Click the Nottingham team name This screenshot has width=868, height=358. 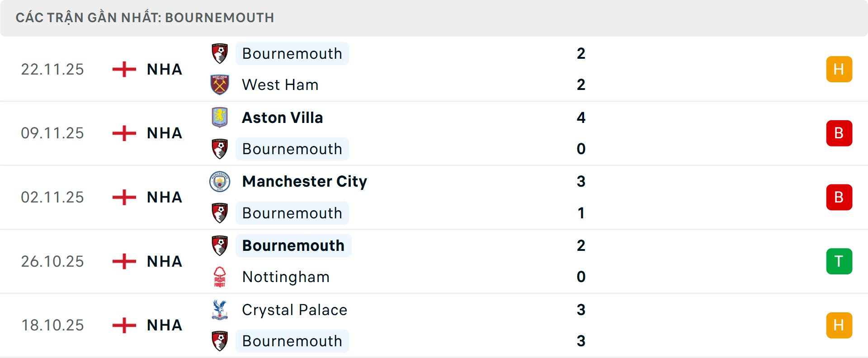point(286,277)
